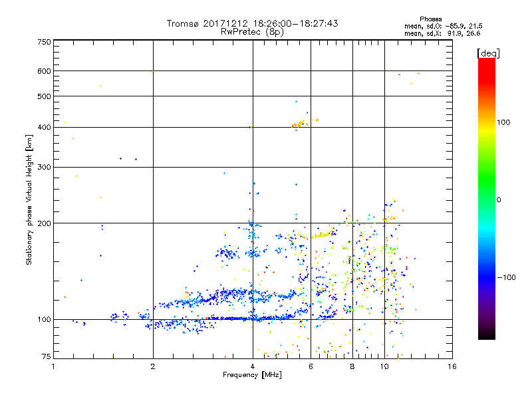Click the yellow trace near 6.5 MHz below 200 km
Screen dimensions: 532x399
tap(323, 235)
